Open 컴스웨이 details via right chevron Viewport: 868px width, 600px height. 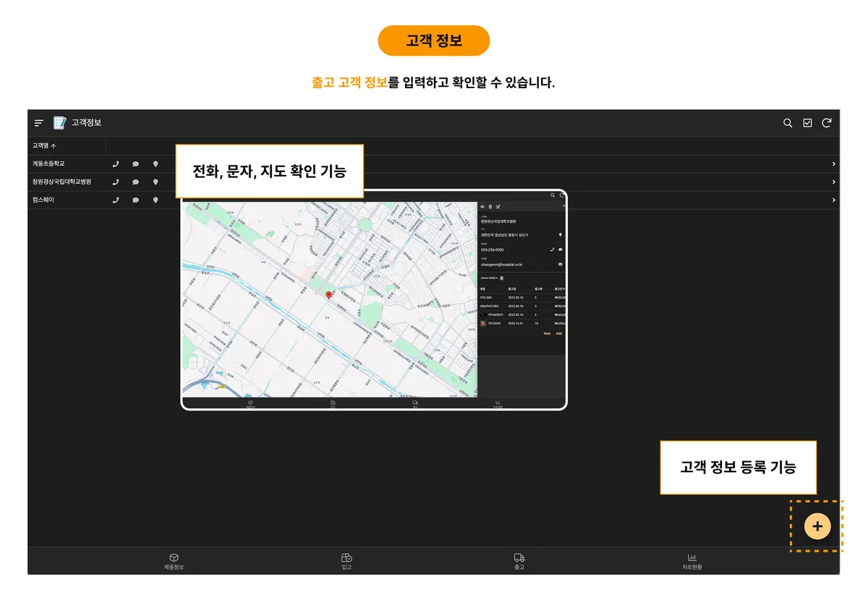pos(833,200)
